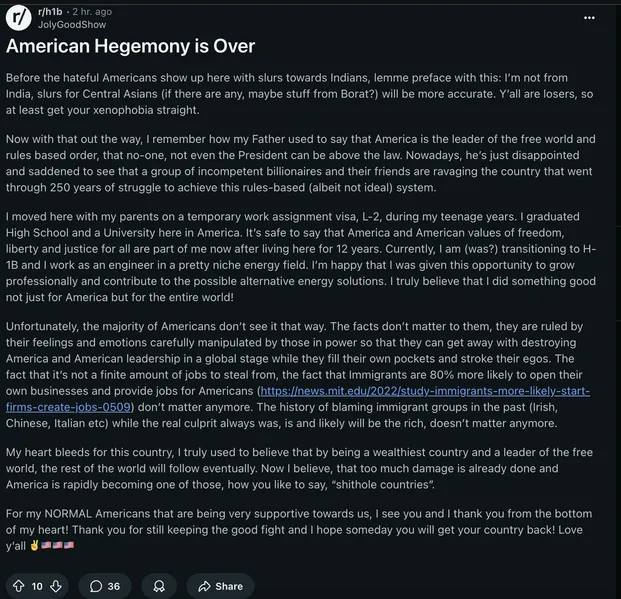The width and height of the screenshot is (621, 599).
Task: Give an award to this post
Action: coord(159,585)
